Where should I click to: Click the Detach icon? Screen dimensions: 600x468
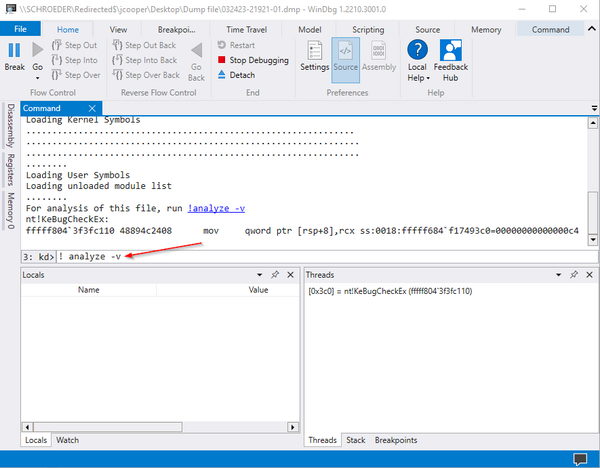tap(222, 75)
